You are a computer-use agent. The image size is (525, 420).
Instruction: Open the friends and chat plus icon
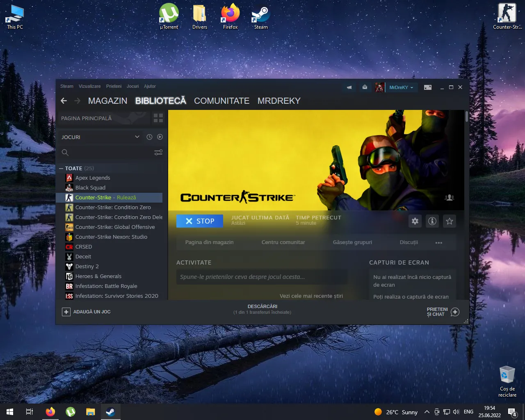pyautogui.click(x=455, y=312)
